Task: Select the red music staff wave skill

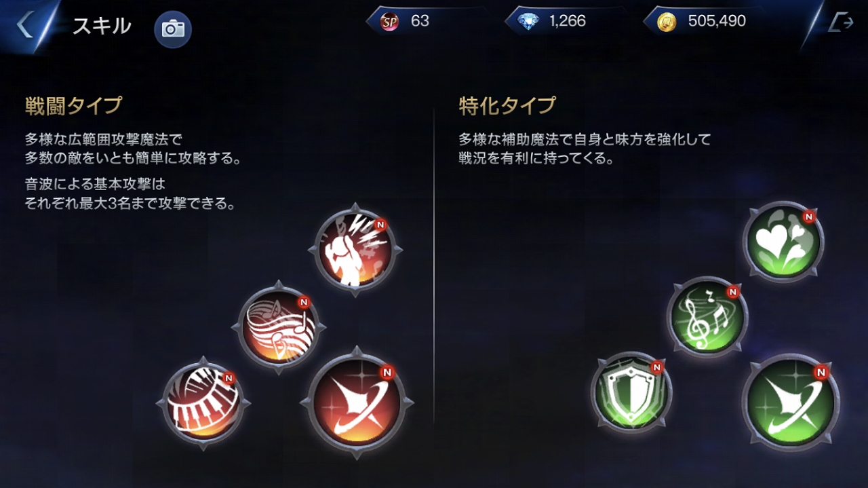Action: pos(279,327)
